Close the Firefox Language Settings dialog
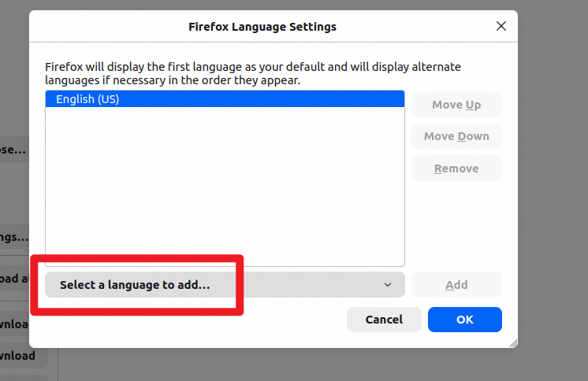 [x=501, y=26]
